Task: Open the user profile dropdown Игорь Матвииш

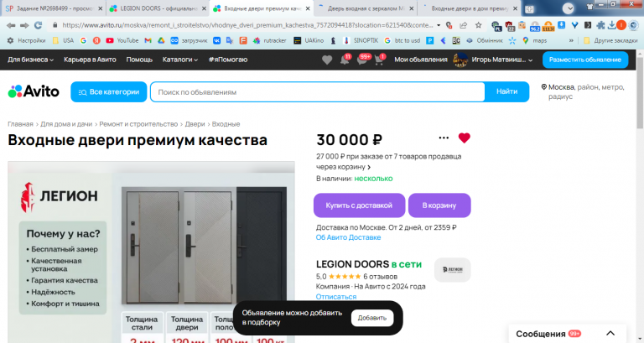Action: (493, 60)
